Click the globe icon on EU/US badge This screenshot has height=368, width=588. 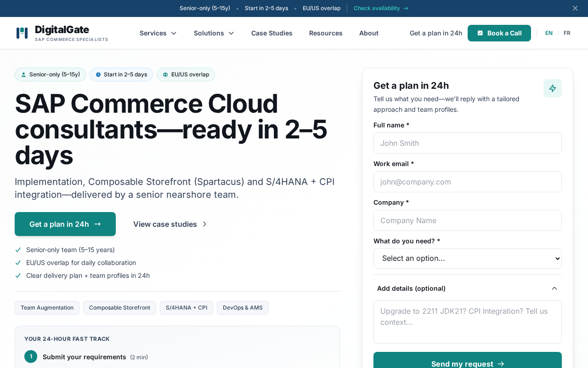(x=165, y=75)
